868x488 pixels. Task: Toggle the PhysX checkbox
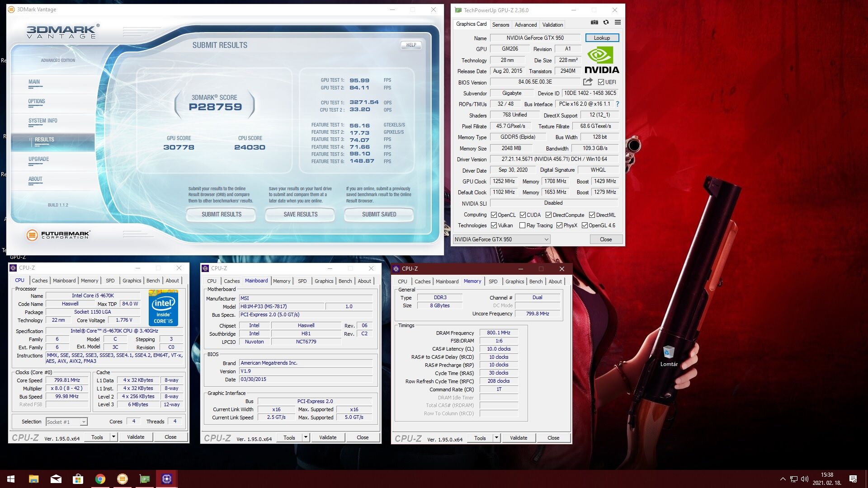[559, 225]
